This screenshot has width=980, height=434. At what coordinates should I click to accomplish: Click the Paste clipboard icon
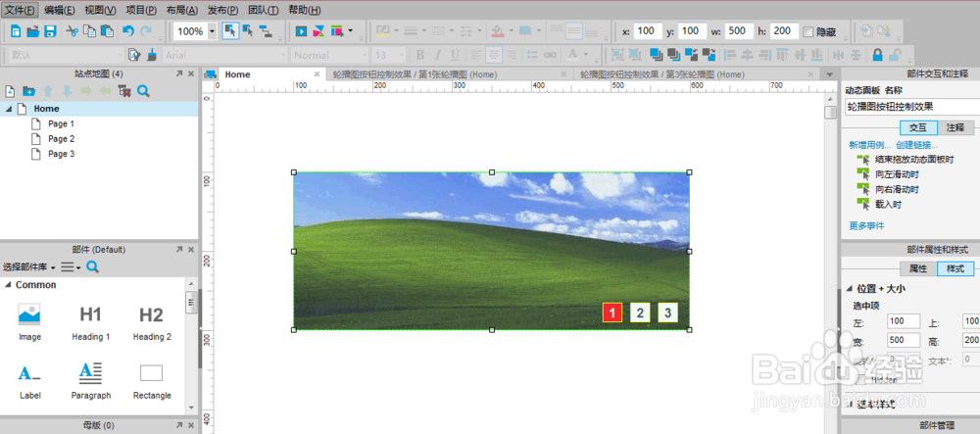pyautogui.click(x=107, y=31)
